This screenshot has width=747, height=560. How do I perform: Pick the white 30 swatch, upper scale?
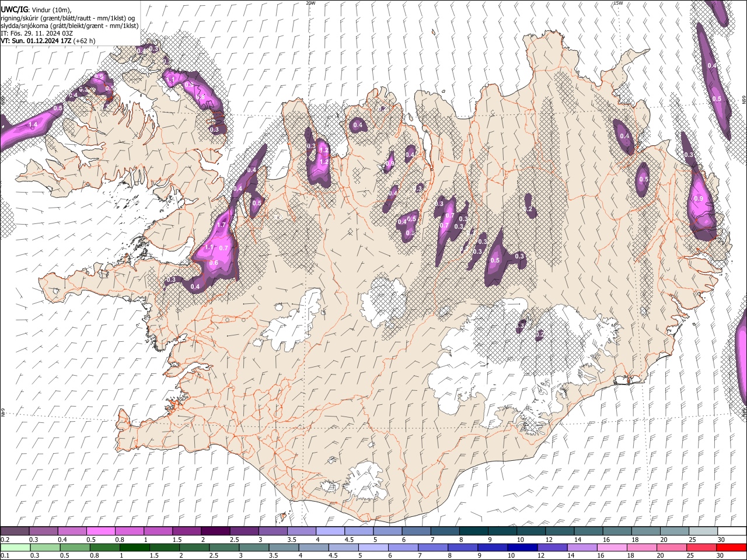click(x=732, y=531)
